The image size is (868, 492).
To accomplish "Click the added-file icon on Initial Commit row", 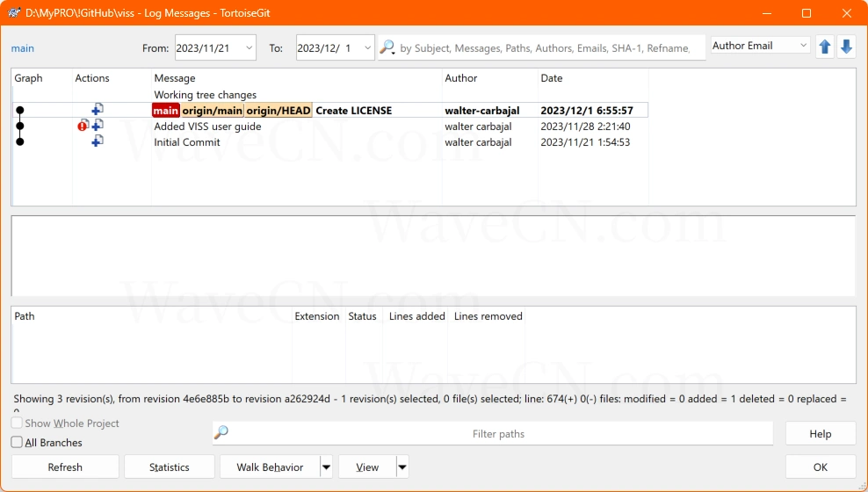I will point(98,141).
